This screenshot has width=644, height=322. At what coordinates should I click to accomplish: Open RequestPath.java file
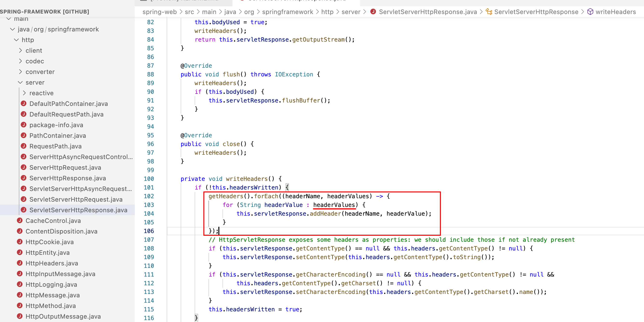pyautogui.click(x=56, y=146)
